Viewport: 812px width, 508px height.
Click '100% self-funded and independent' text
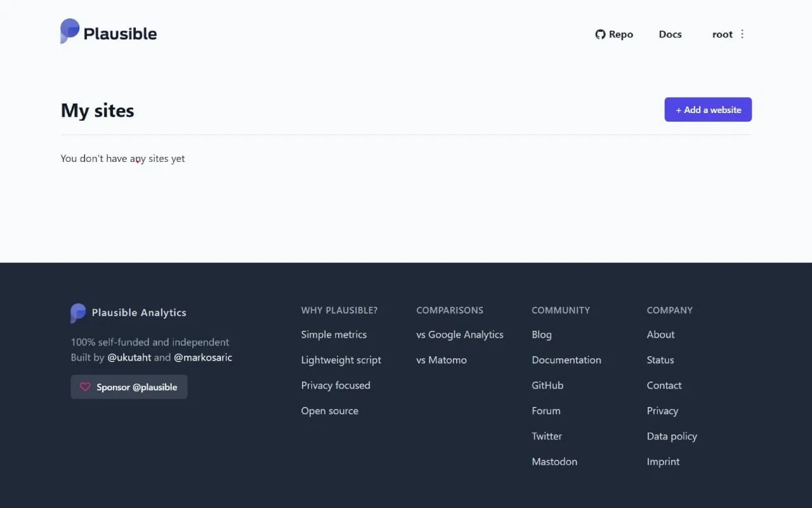[150, 342]
